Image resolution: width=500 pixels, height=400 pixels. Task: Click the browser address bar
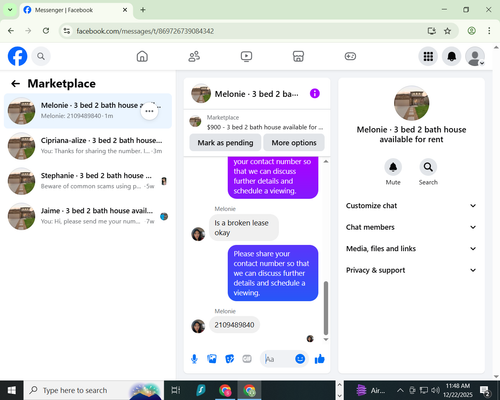[x=247, y=31]
